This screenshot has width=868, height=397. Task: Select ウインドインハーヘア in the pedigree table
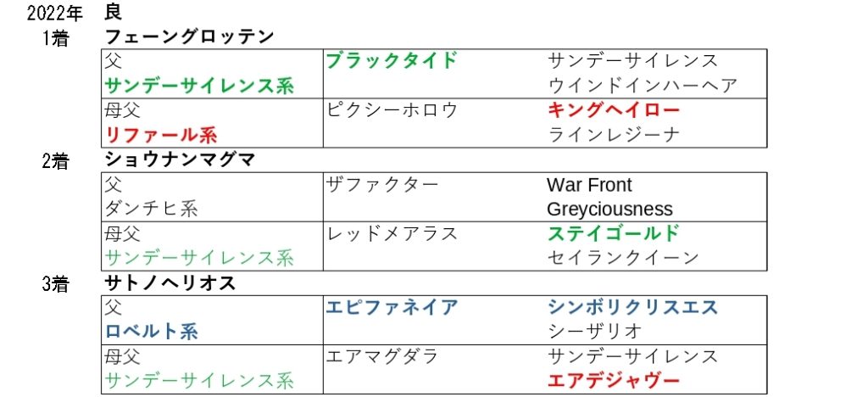[643, 85]
